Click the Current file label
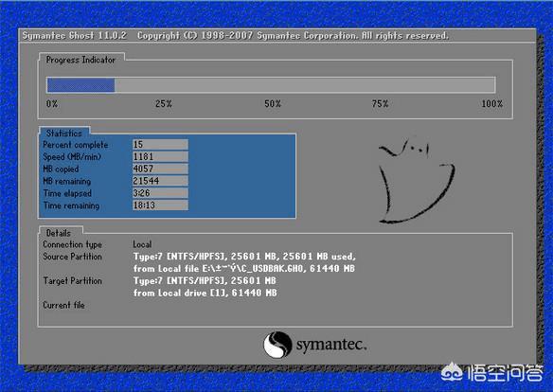 [x=63, y=305]
